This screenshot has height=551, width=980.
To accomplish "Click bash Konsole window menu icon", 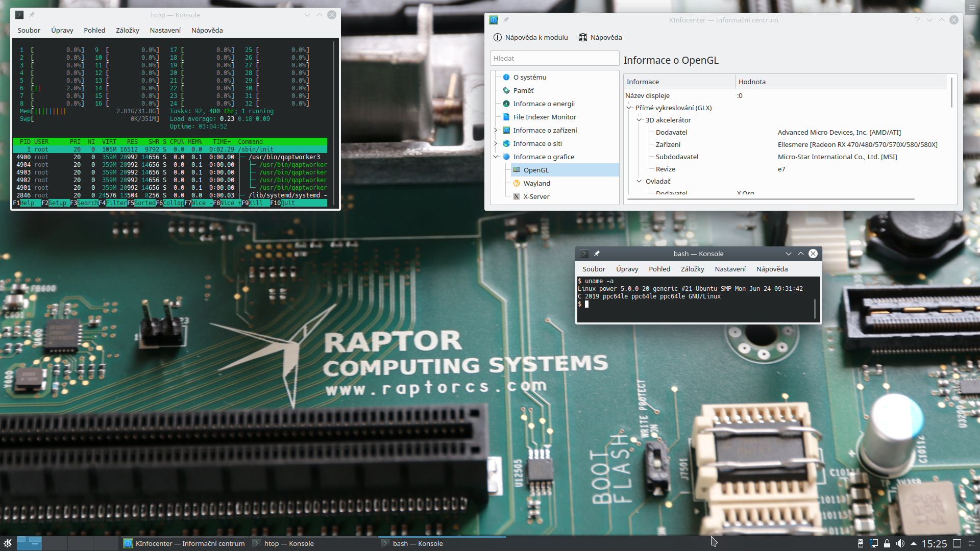I will [x=584, y=254].
